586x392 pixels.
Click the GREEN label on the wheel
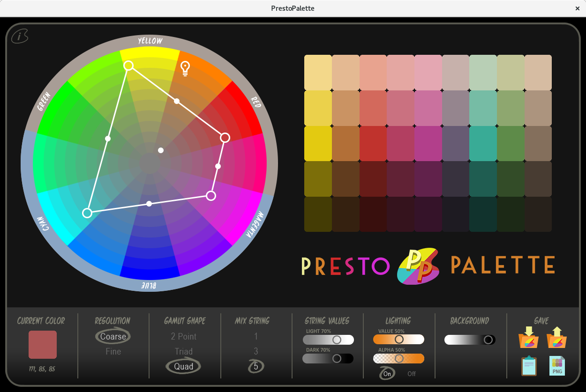tap(45, 101)
